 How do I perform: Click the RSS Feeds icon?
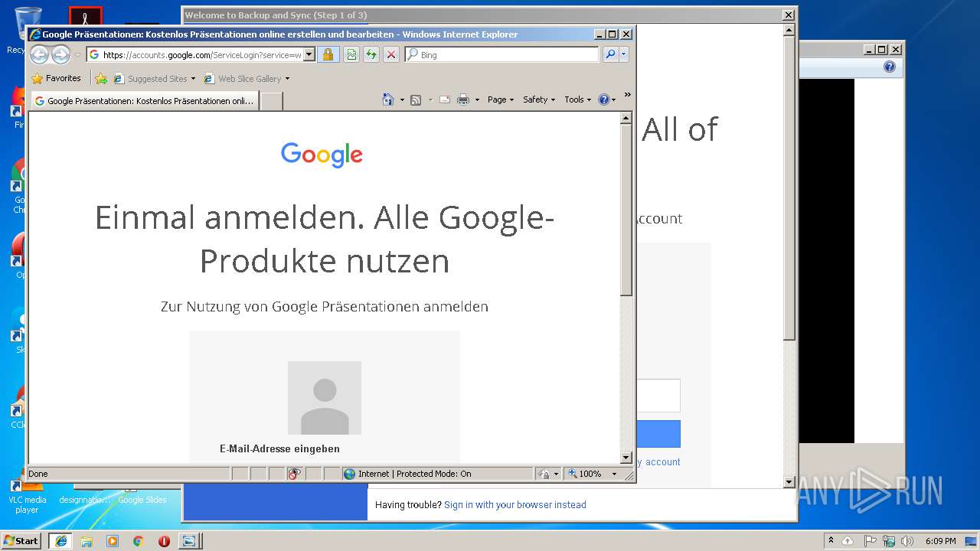point(416,99)
